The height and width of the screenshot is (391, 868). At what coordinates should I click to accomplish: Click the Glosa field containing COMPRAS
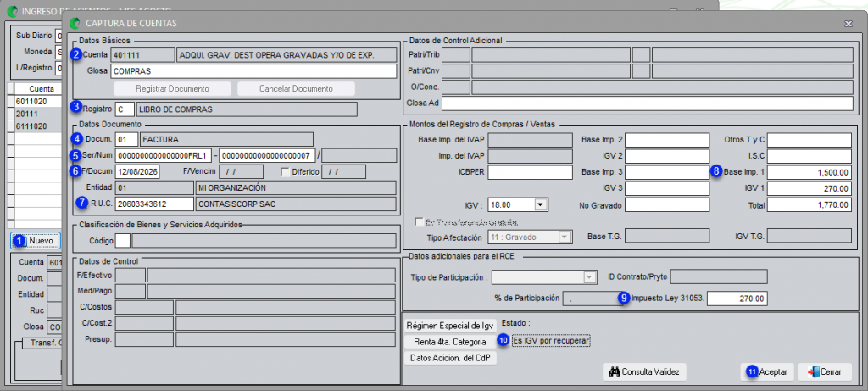point(253,71)
